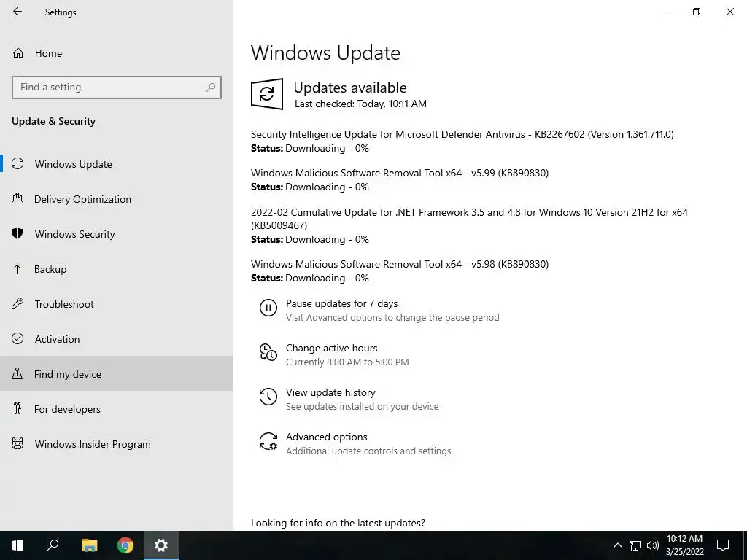Click the Advanced options gear-sync icon

268,441
